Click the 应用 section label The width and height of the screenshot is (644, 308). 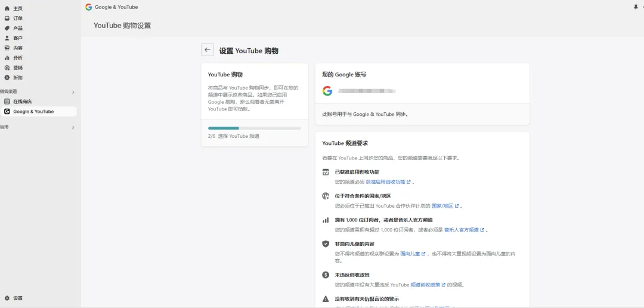(4, 127)
